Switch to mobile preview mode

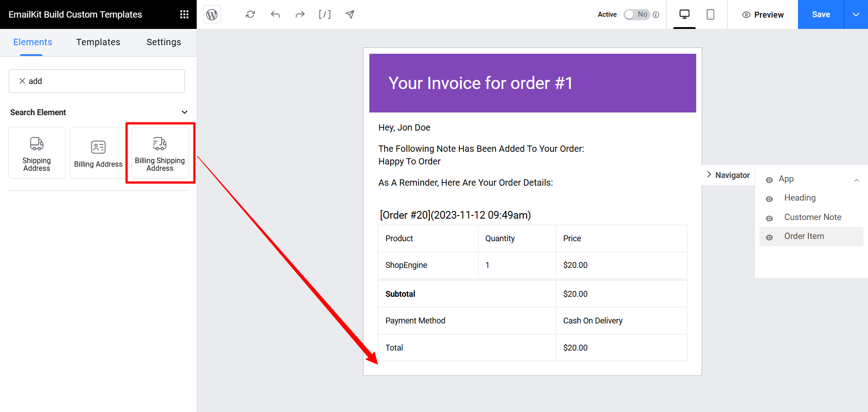(710, 14)
